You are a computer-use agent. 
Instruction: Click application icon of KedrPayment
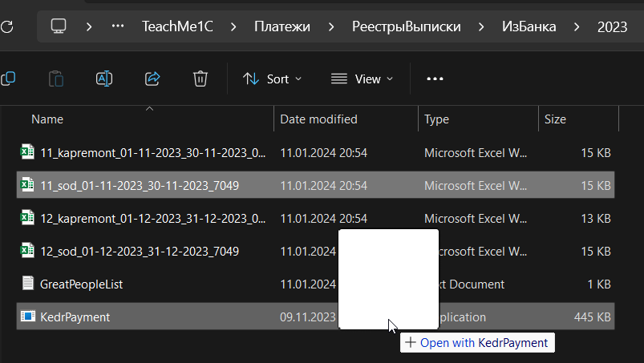27,316
